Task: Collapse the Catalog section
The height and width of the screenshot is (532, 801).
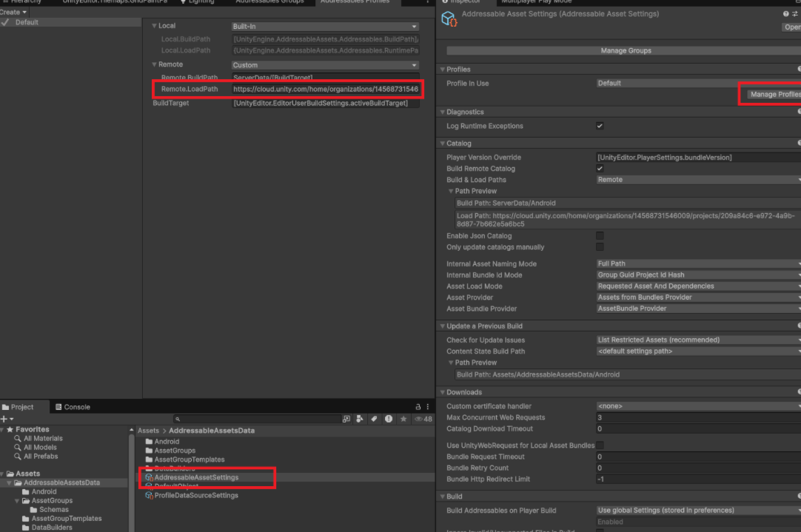Action: pyautogui.click(x=443, y=144)
